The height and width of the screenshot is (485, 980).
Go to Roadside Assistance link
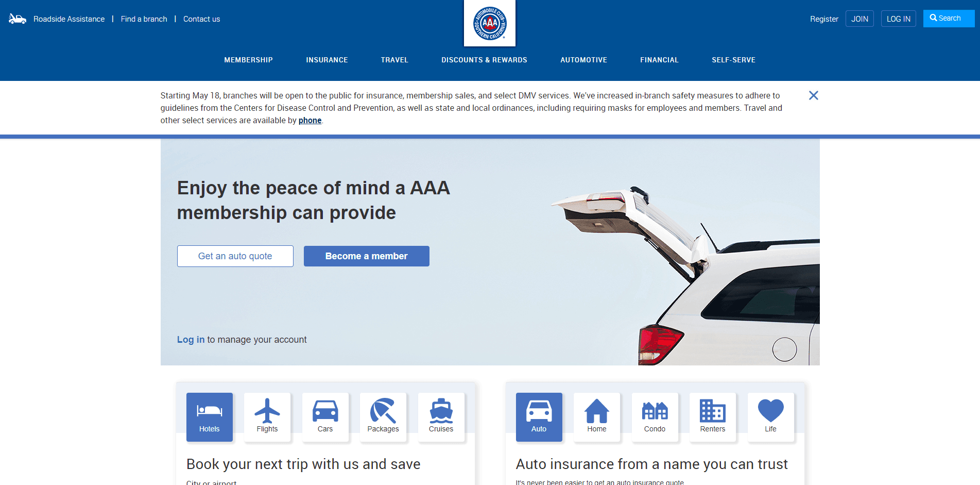click(x=69, y=19)
